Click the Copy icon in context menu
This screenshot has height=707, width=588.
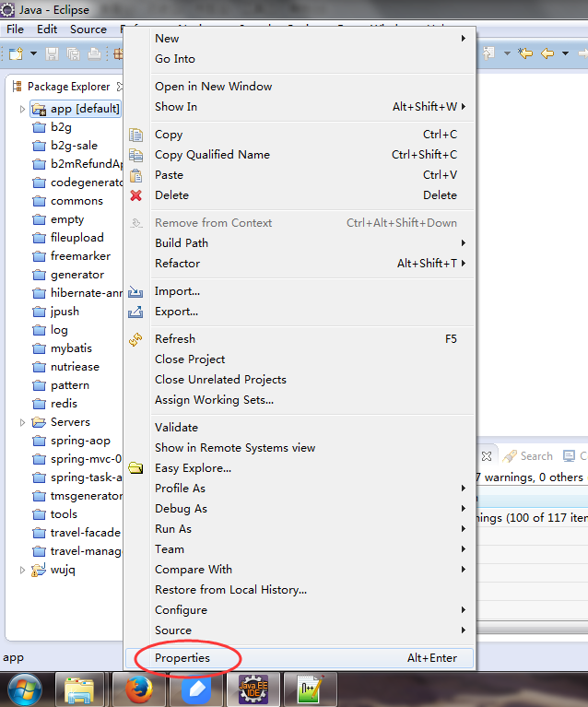click(x=135, y=135)
